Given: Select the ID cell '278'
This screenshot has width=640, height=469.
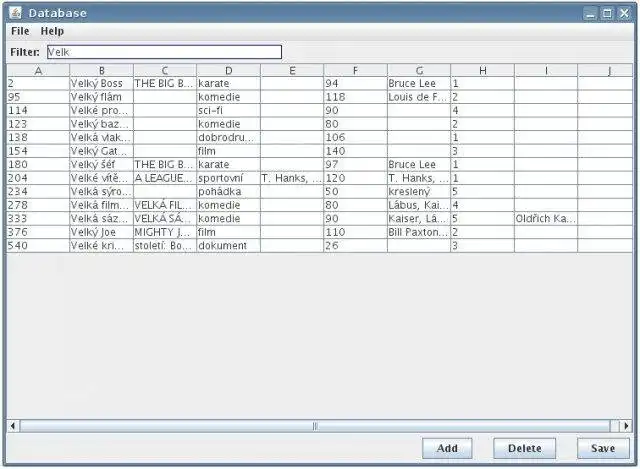Looking at the screenshot, I should click(x=38, y=205).
